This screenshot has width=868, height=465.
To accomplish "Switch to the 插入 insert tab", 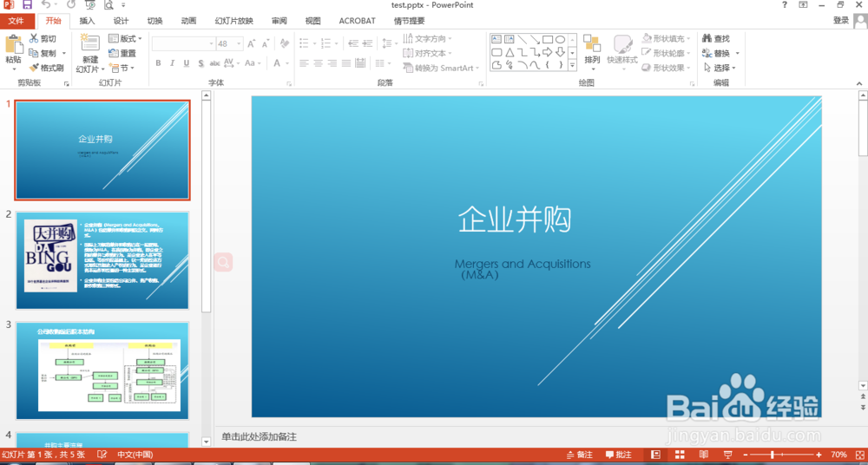I will pos(88,21).
